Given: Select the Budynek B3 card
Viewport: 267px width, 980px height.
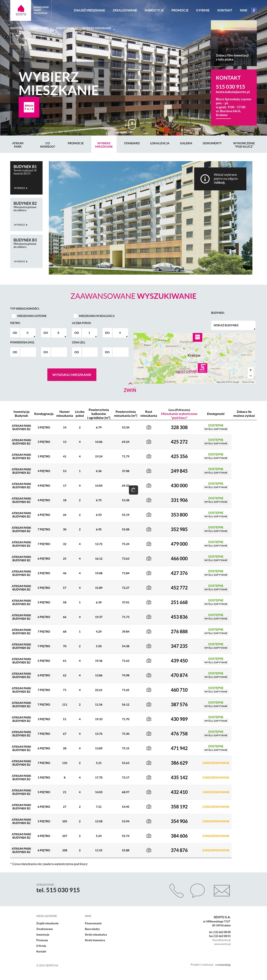Looking at the screenshot, I should [x=26, y=251].
